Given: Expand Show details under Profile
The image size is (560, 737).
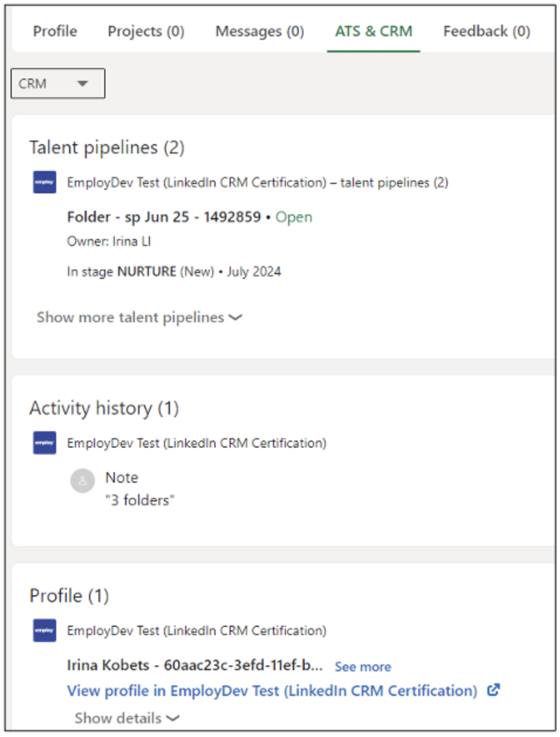Looking at the screenshot, I should tap(127, 718).
